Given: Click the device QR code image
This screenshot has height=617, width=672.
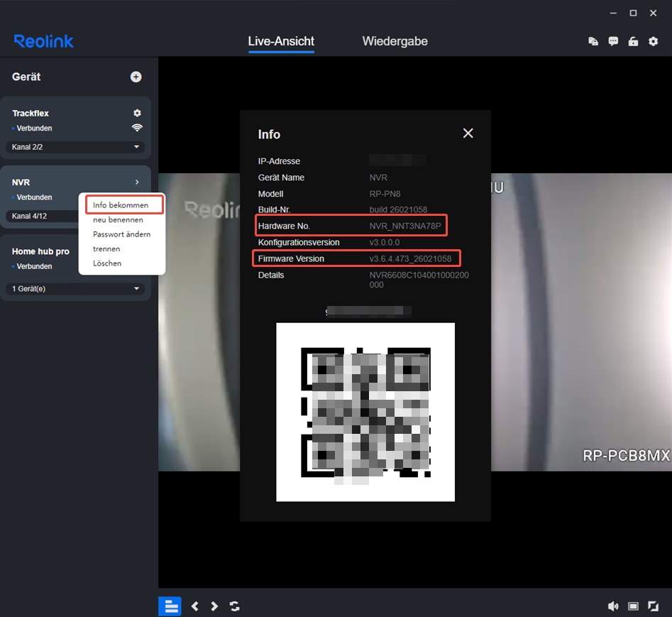Looking at the screenshot, I should (365, 412).
